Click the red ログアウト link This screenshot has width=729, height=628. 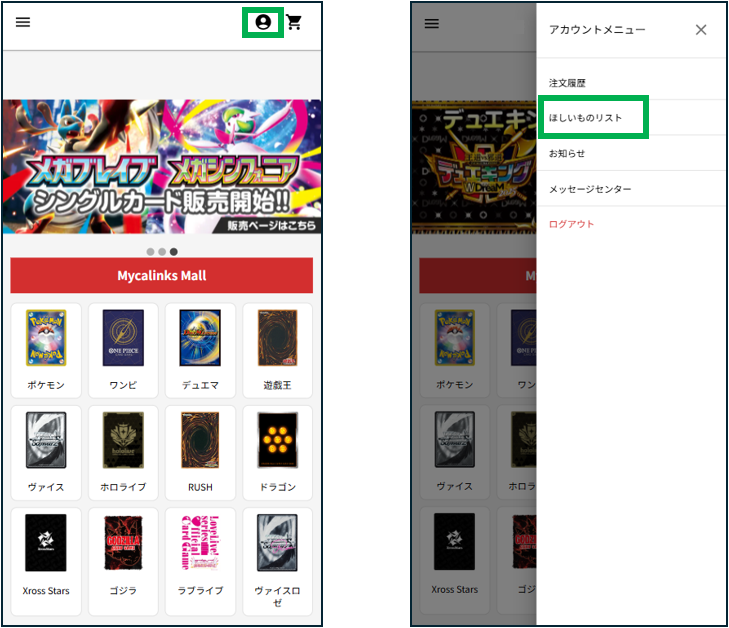pos(572,224)
